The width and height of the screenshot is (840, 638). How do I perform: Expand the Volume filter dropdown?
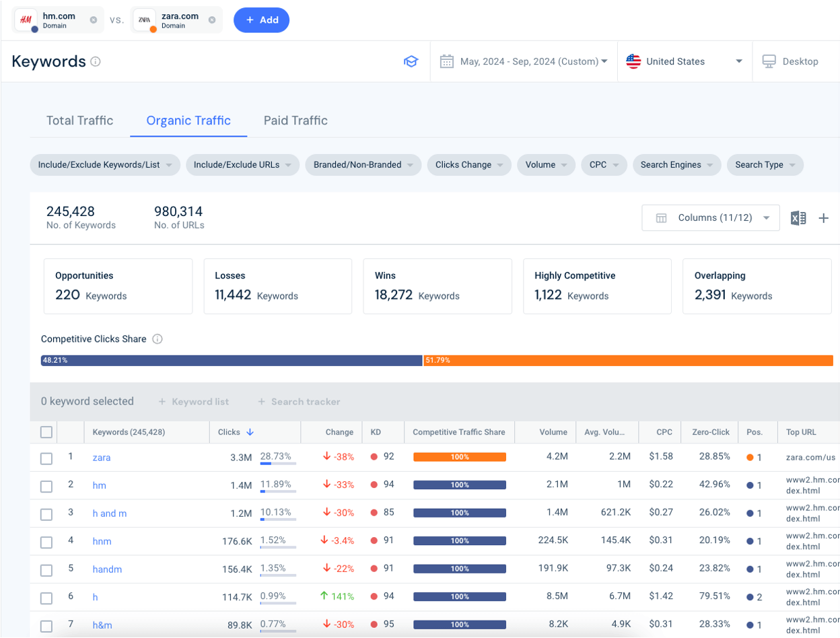(545, 165)
